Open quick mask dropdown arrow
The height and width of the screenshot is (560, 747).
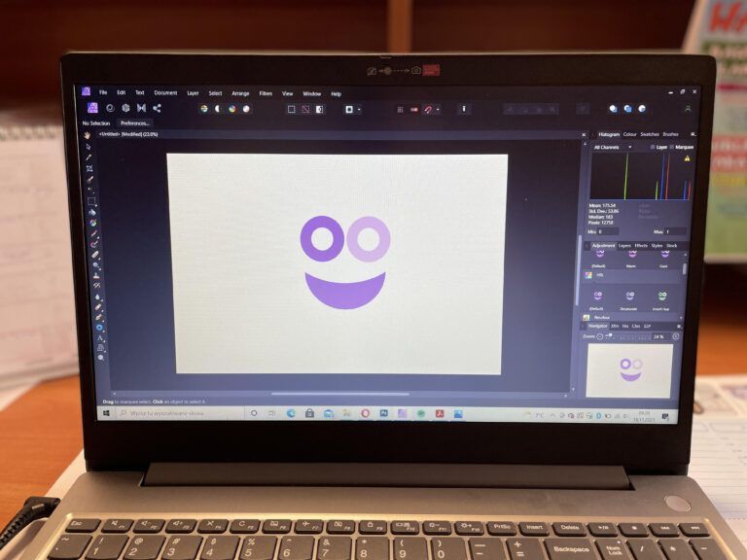[x=359, y=110]
